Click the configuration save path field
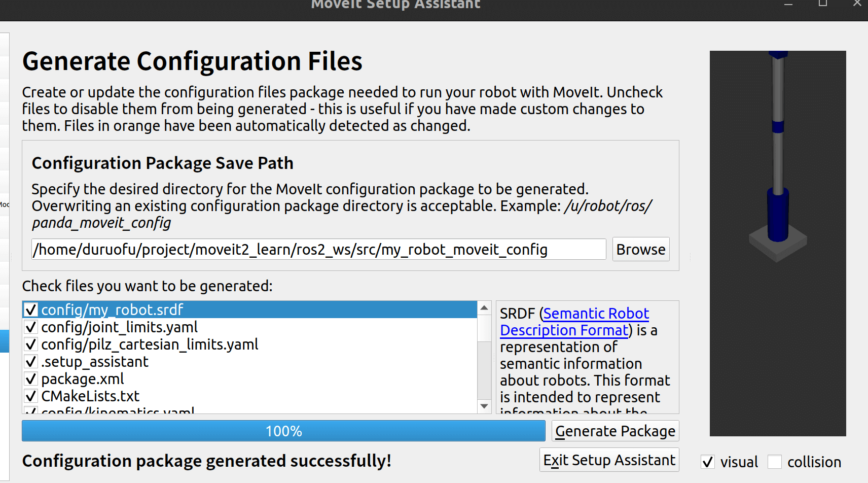 point(318,249)
